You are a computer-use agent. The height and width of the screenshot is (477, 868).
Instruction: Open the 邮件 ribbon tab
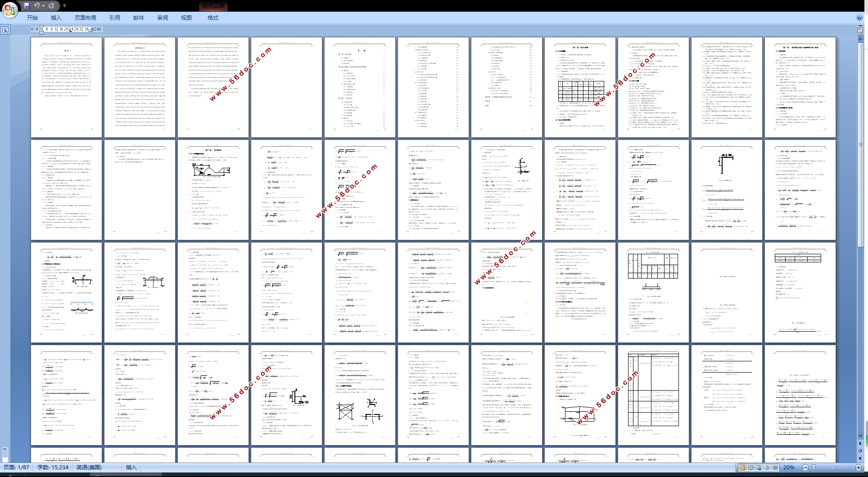coord(139,18)
